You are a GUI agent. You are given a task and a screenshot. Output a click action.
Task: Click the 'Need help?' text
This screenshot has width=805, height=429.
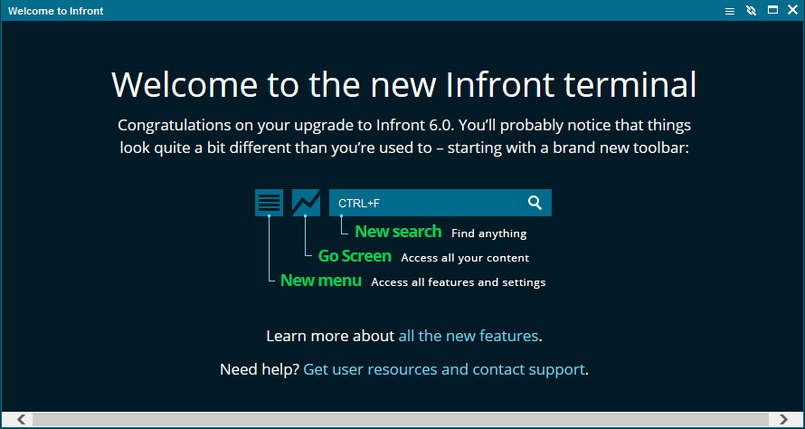pos(259,369)
